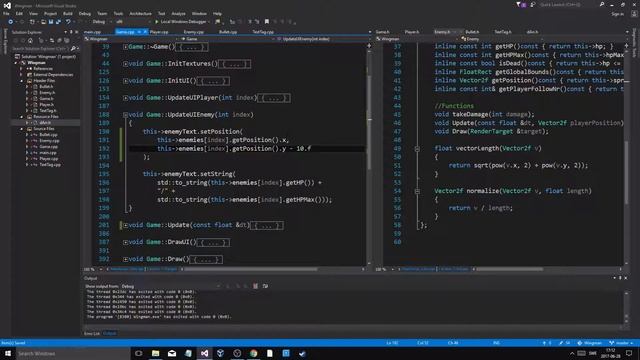The height and width of the screenshot is (360, 640).
Task: Click the Save file toolbar icon
Action: tap(51, 22)
